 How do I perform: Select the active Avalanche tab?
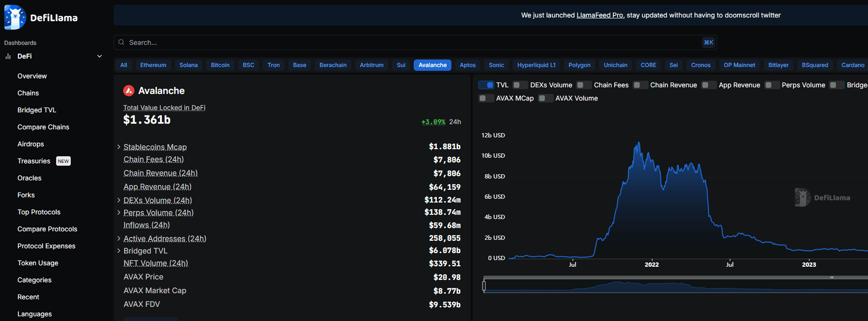tap(433, 65)
